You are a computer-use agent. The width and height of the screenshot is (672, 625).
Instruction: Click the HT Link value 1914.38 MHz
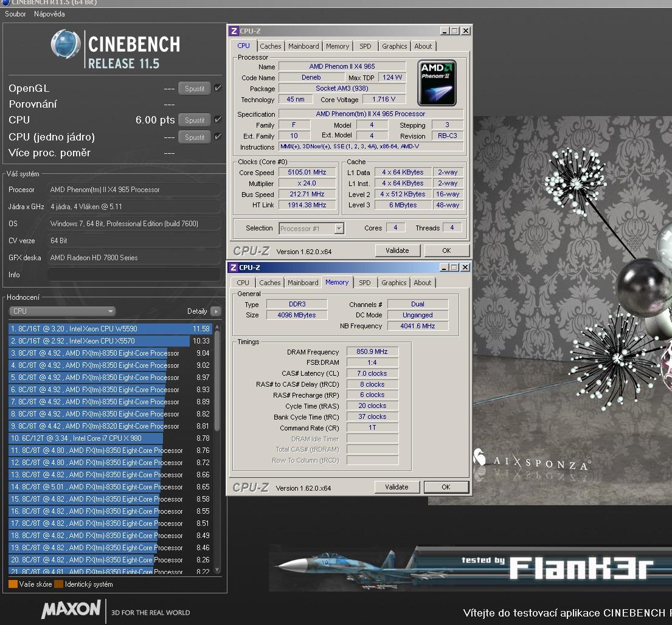[307, 205]
